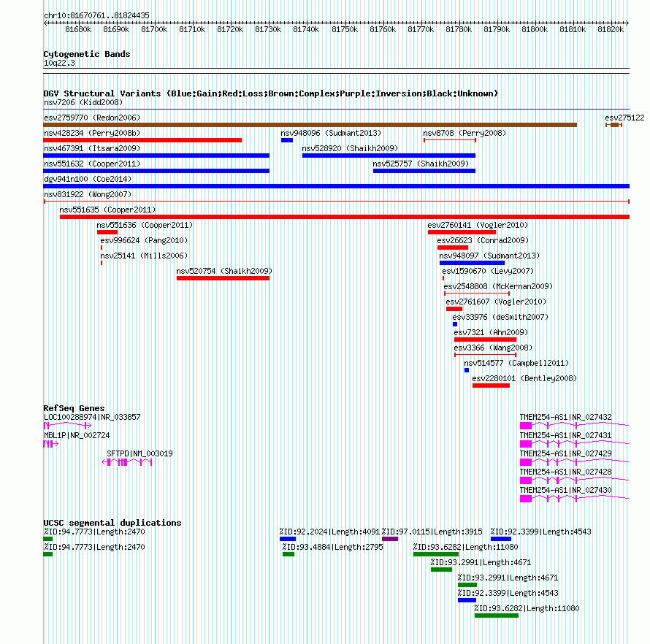Viewport: 650px width, 644px height.
Task: Open variant nsv8708 (Perry2008)
Action: click(464, 133)
